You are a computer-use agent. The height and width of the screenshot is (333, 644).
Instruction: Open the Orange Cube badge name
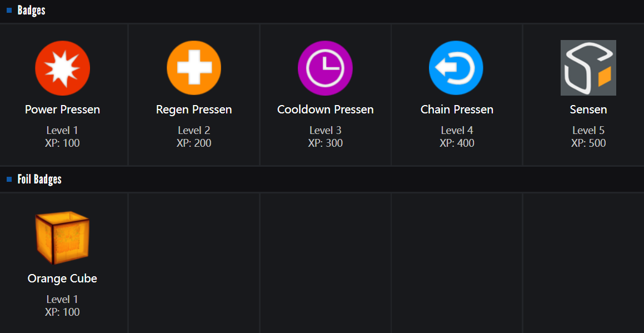pos(62,279)
